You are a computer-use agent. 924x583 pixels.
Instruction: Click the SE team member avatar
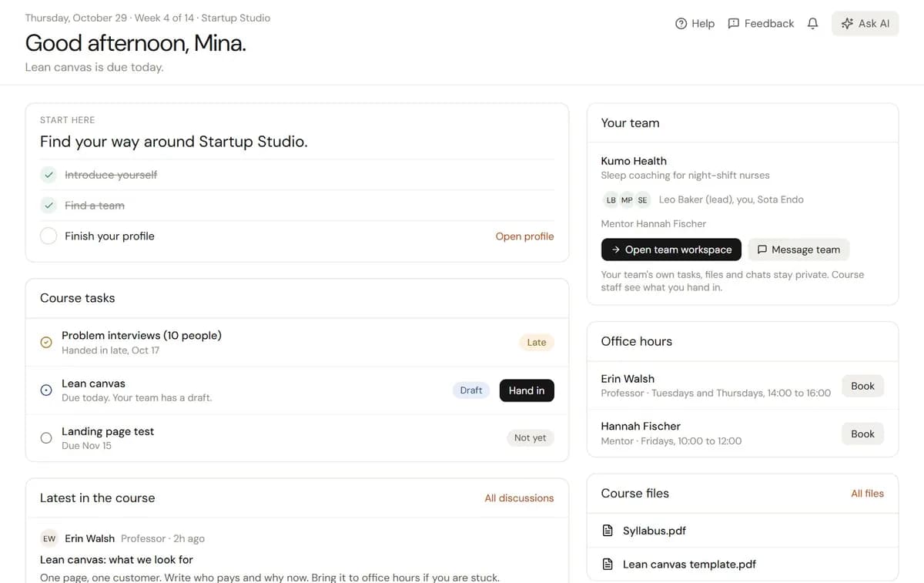point(642,199)
